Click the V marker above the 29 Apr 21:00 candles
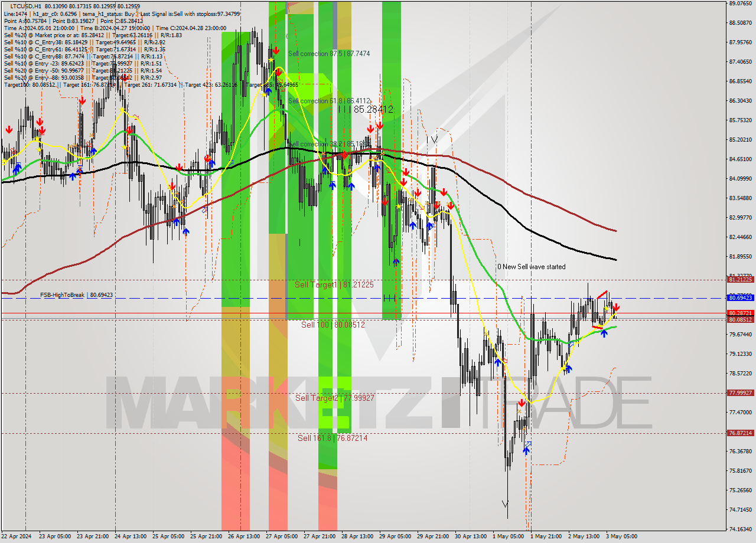The image size is (756, 543). pyautogui.click(x=435, y=140)
